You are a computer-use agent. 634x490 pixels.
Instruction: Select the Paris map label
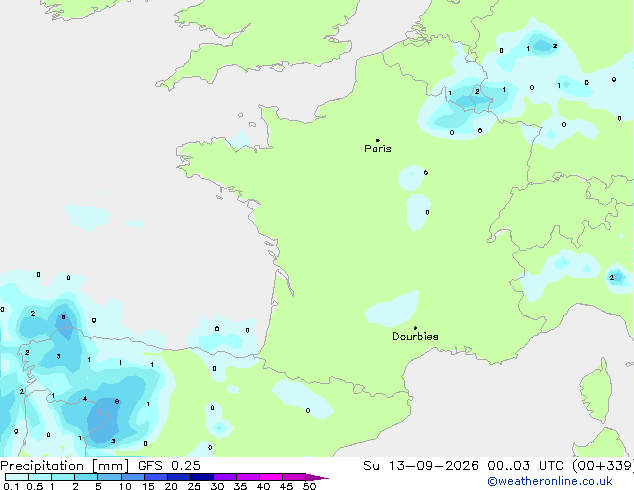click(x=378, y=149)
